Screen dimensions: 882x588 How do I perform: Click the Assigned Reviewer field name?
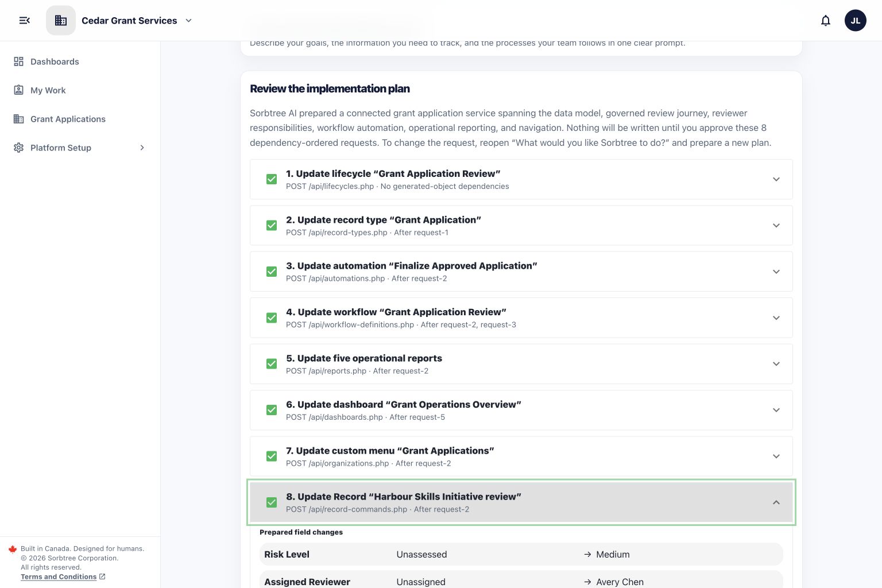pyautogui.click(x=307, y=582)
